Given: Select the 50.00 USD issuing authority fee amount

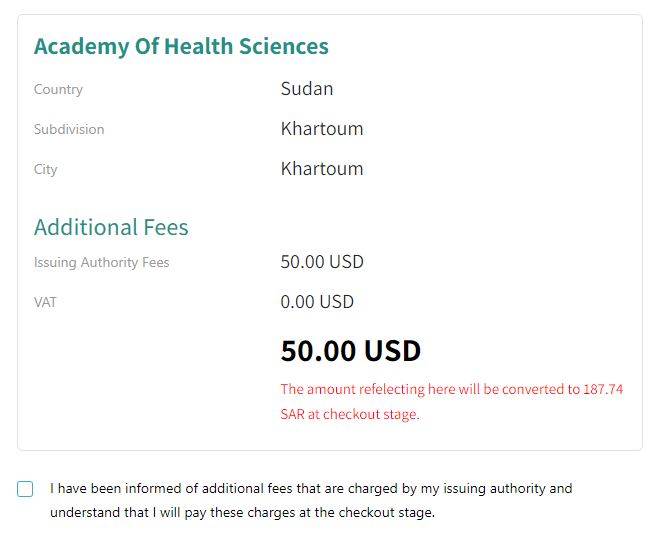Looking at the screenshot, I should (322, 262).
